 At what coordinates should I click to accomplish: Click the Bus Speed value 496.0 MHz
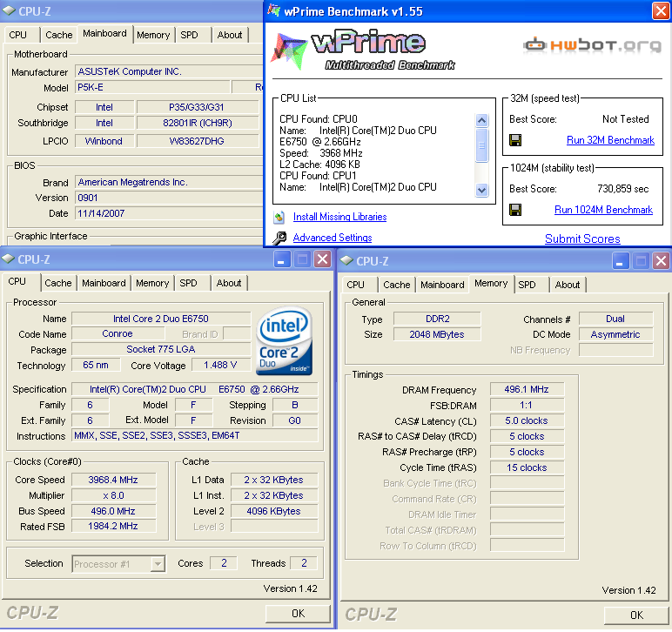(x=113, y=511)
